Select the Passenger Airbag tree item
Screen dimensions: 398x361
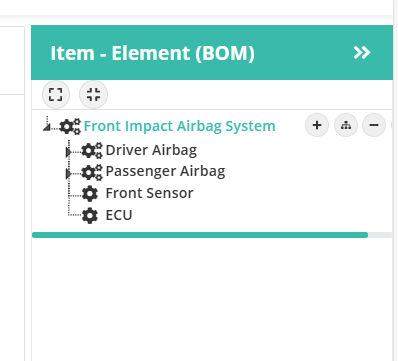pos(165,172)
